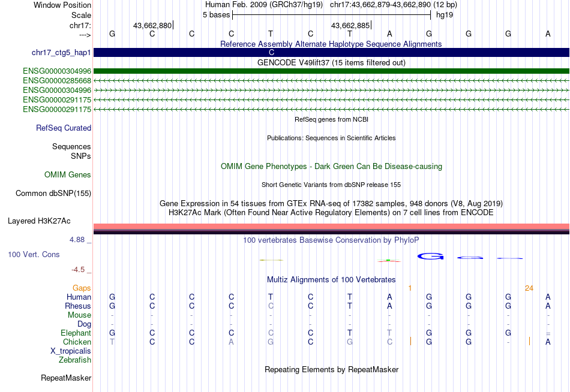The height and width of the screenshot is (392, 570).
Task: Click the Rhesus species label
Action: [x=78, y=306]
